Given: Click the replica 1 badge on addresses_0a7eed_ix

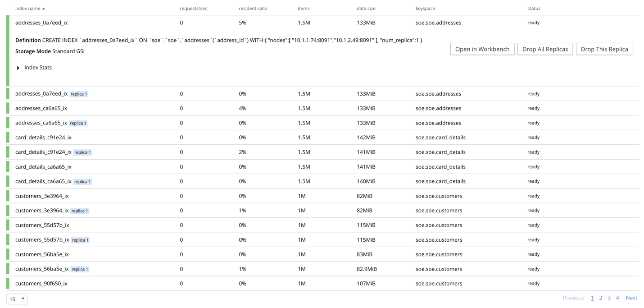Looking at the screenshot, I should click(x=78, y=94).
